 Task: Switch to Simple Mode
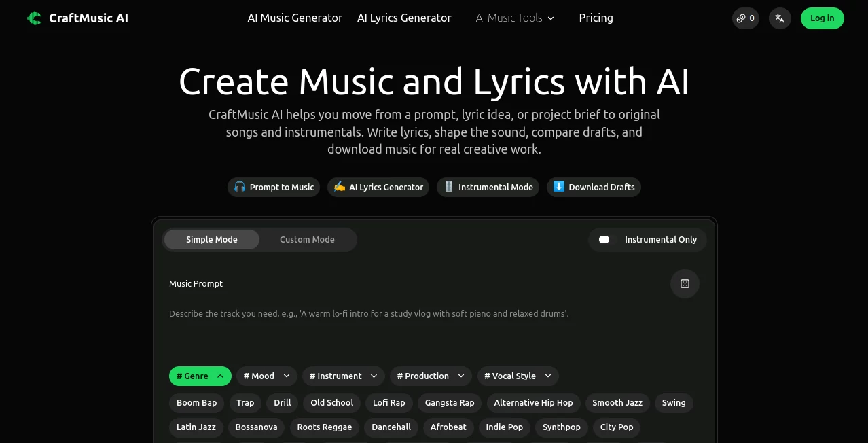click(212, 240)
